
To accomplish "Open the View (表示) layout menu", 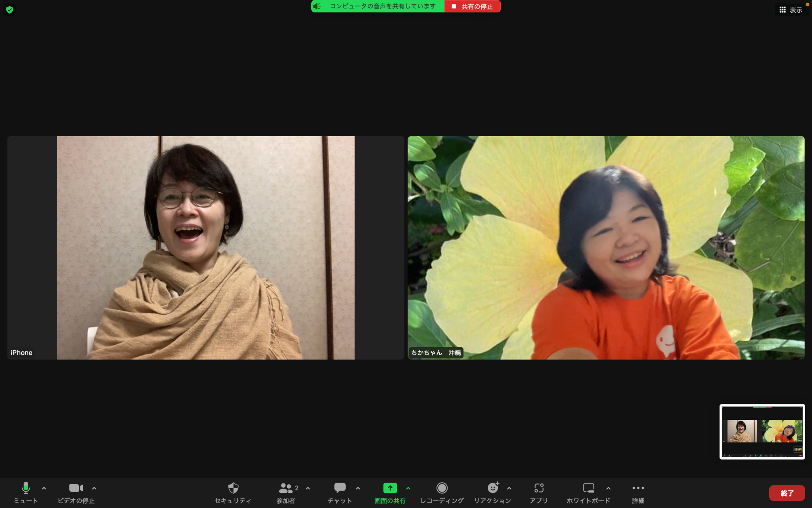I will [x=791, y=10].
